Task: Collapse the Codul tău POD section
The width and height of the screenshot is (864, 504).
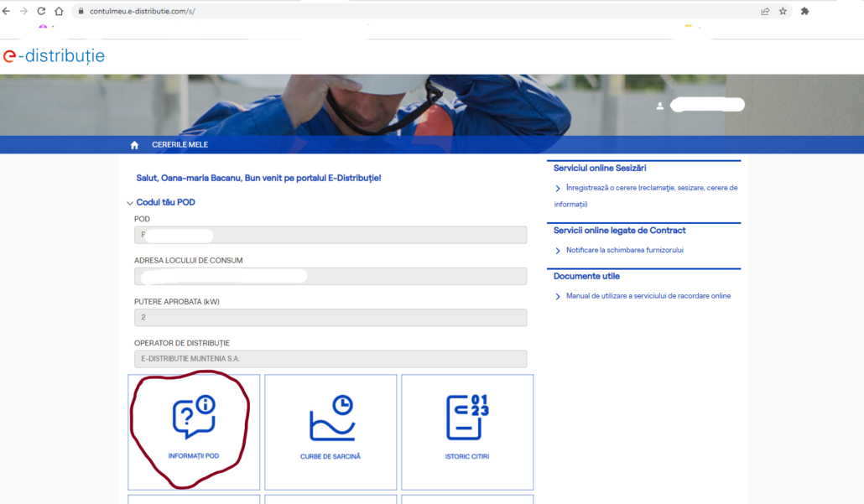Action: point(130,203)
